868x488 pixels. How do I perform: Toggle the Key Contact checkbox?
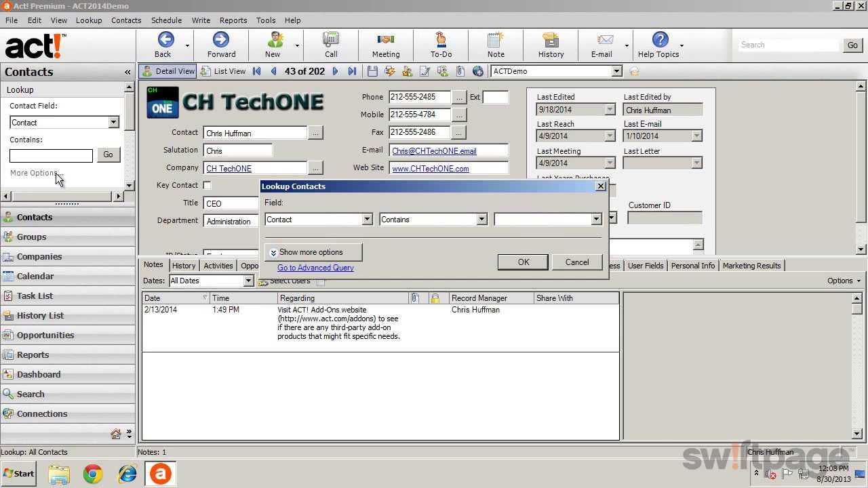[x=208, y=185]
